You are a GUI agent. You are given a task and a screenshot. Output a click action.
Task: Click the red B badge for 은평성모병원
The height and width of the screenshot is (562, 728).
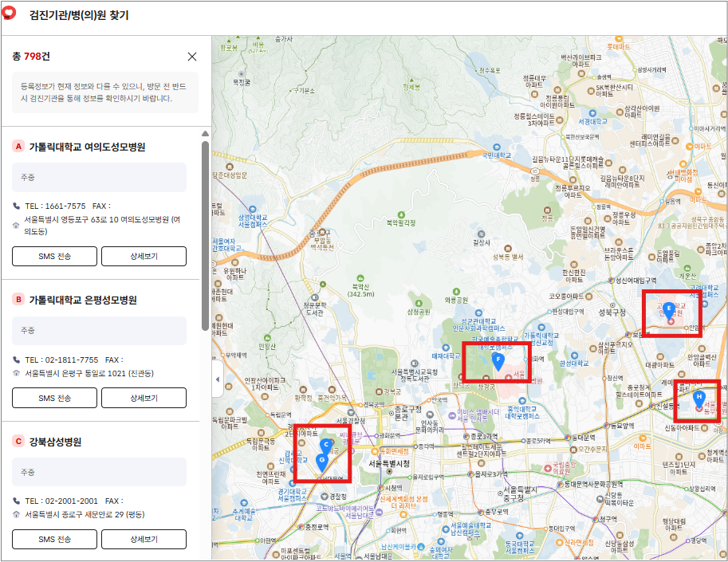pos(18,300)
